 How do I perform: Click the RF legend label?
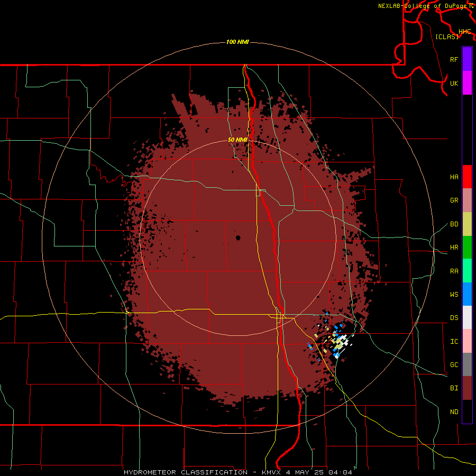click(x=454, y=59)
